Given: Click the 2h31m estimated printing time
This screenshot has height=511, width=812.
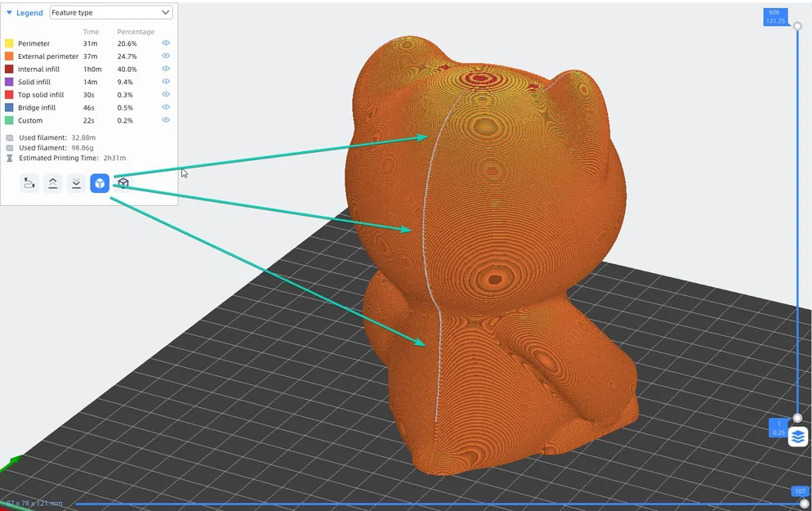Looking at the screenshot, I should (x=114, y=158).
